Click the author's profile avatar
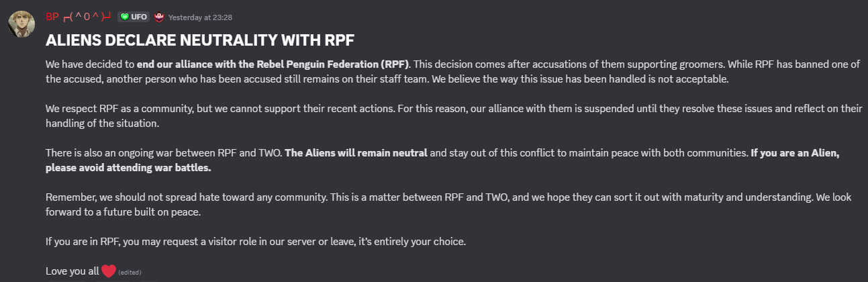The height and width of the screenshot is (282, 868). (21, 25)
